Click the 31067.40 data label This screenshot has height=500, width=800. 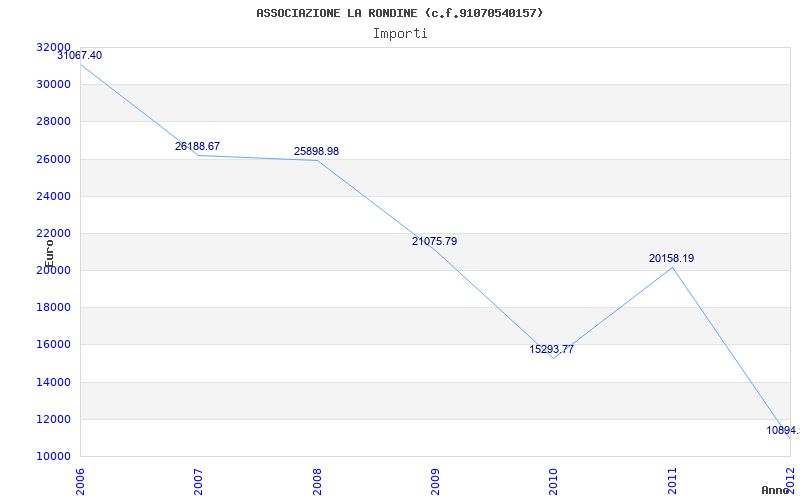(x=80, y=55)
